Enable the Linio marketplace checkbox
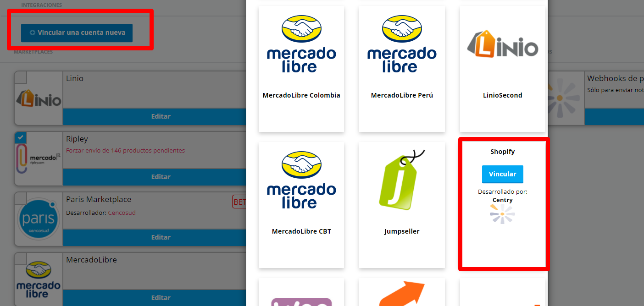 [x=21, y=77]
